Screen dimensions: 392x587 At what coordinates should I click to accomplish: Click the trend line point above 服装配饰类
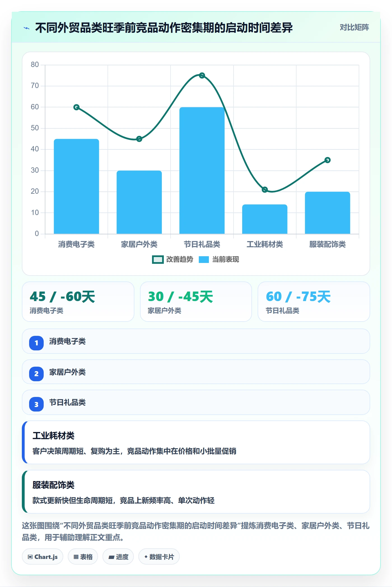coord(328,160)
